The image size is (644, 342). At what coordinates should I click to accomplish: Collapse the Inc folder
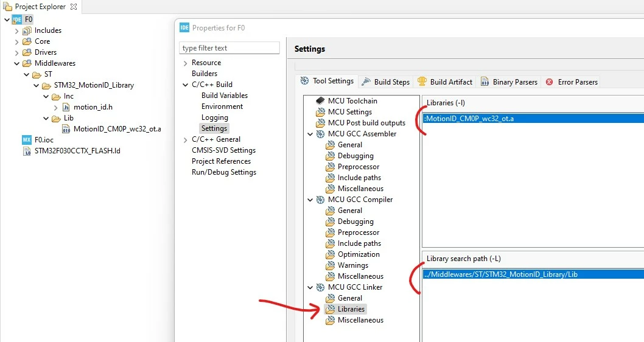click(46, 97)
